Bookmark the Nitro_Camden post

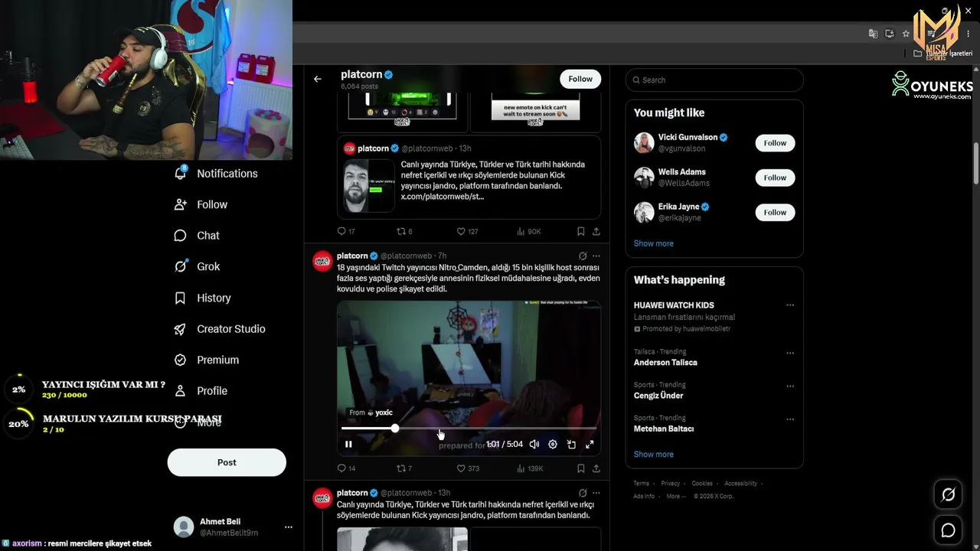581,468
